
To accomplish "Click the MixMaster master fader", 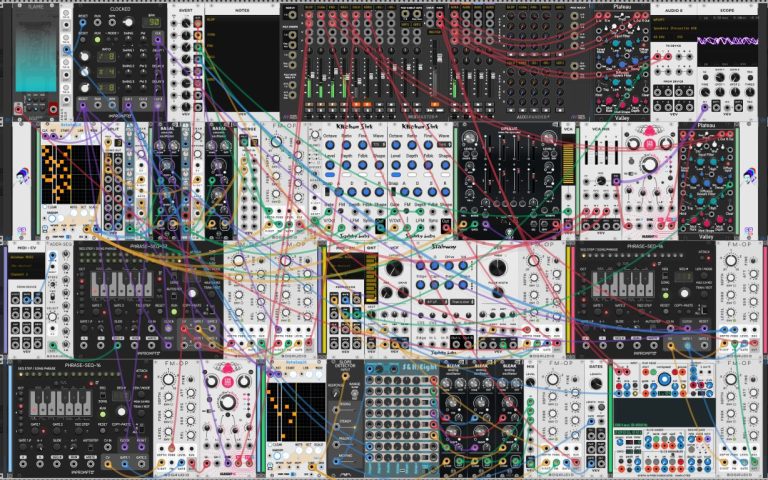I will [439, 58].
